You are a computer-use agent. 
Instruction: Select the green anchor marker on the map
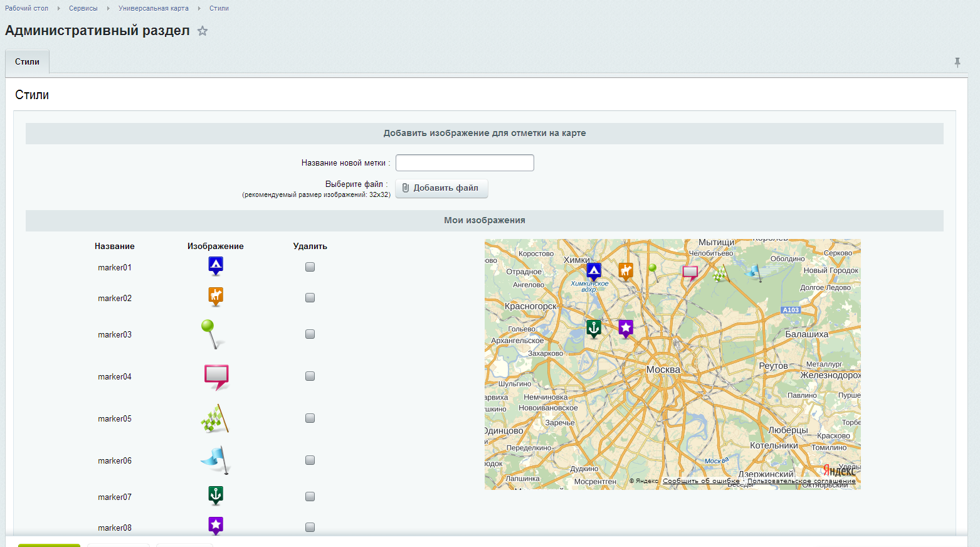tap(594, 329)
